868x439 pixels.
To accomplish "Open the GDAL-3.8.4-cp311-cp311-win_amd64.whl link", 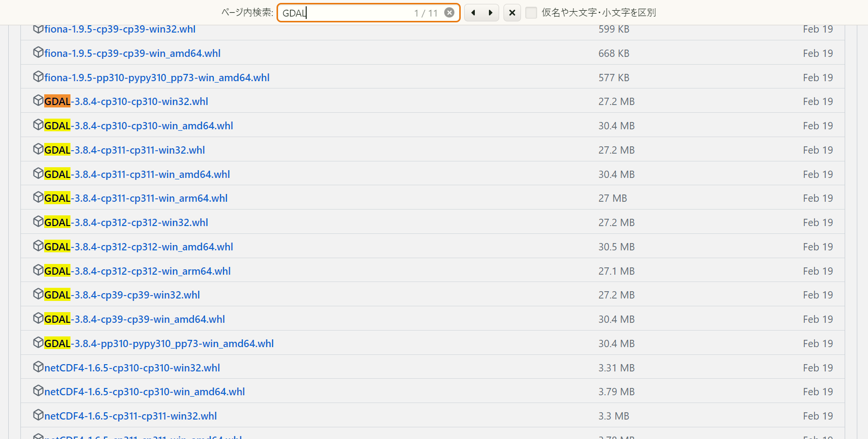I will [137, 174].
